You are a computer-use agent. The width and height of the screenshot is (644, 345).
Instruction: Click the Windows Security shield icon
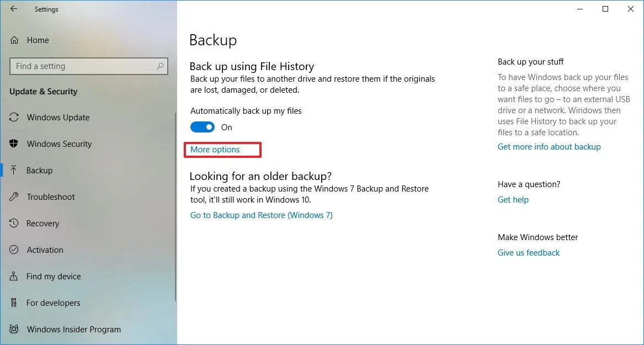tap(14, 144)
